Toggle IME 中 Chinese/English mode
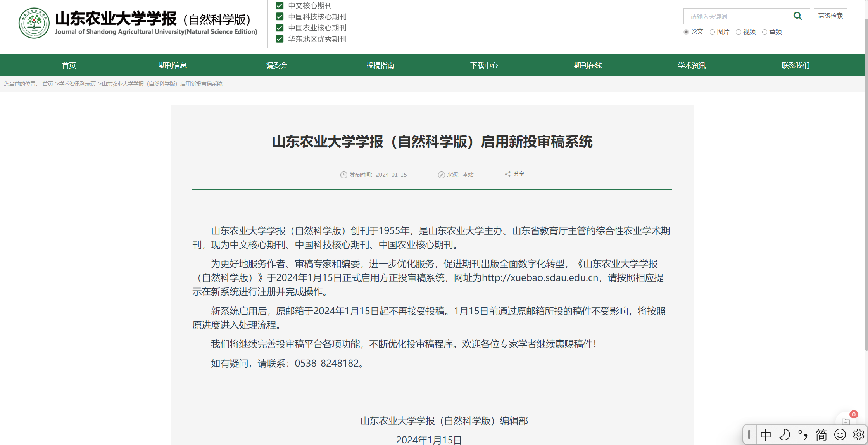 point(765,435)
